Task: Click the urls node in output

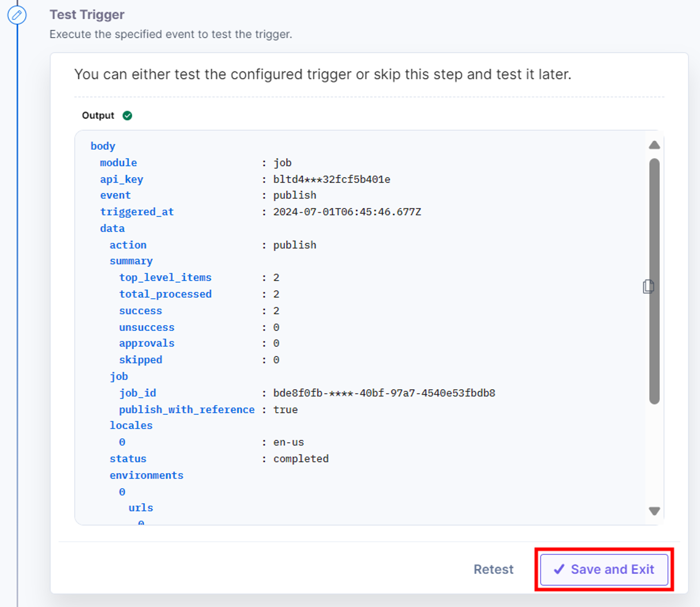Action: (x=141, y=508)
